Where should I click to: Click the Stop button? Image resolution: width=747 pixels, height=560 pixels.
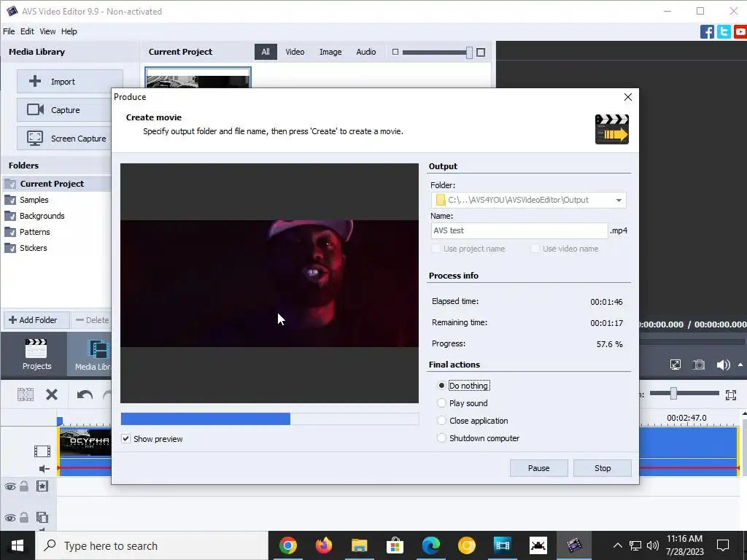coord(603,468)
